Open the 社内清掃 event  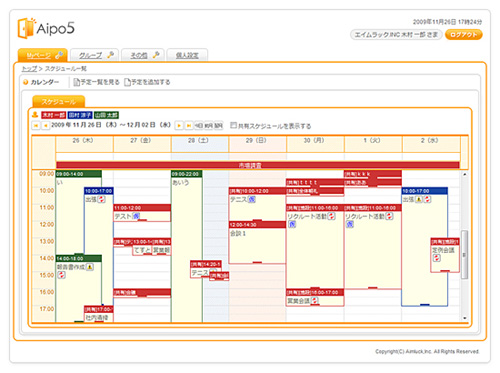pos(99,314)
